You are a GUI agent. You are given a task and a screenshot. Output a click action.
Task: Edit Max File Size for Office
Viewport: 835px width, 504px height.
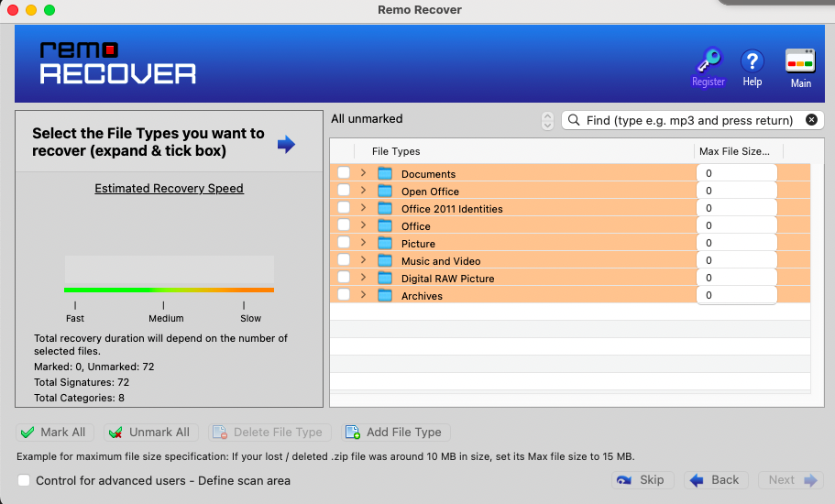[x=737, y=225]
